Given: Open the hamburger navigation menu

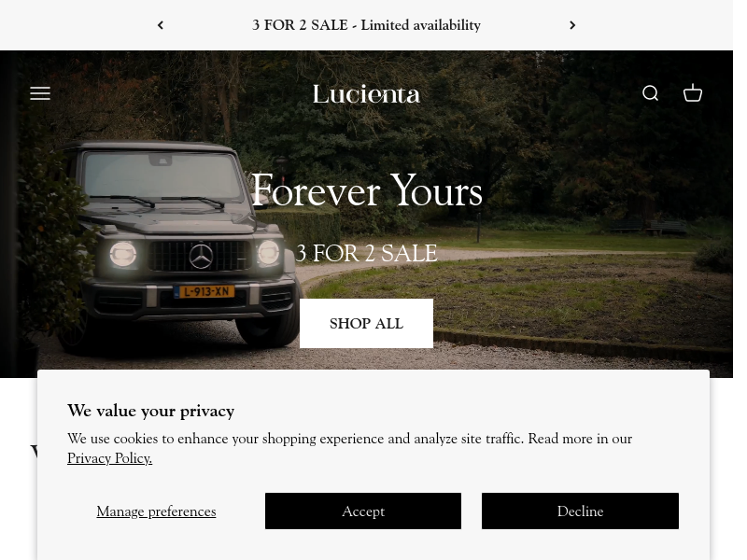Looking at the screenshot, I should tap(40, 93).
